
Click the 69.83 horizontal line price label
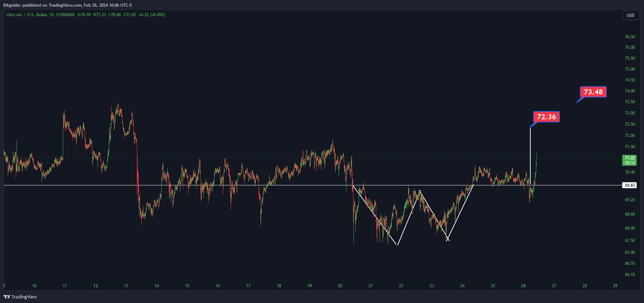(x=630, y=185)
